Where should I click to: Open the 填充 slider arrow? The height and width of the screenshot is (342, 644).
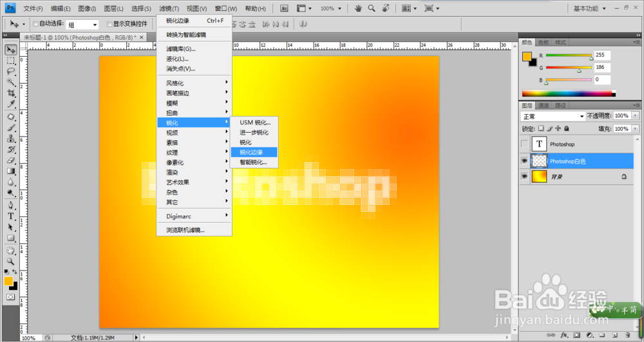click(636, 129)
